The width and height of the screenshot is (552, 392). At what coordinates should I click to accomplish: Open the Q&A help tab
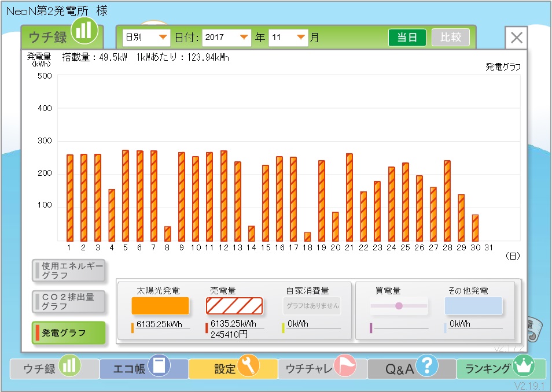411,368
